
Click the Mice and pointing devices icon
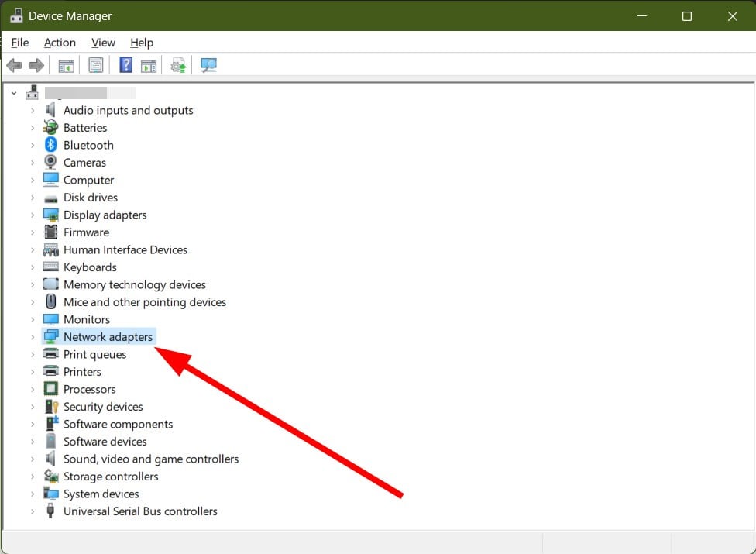[50, 301]
